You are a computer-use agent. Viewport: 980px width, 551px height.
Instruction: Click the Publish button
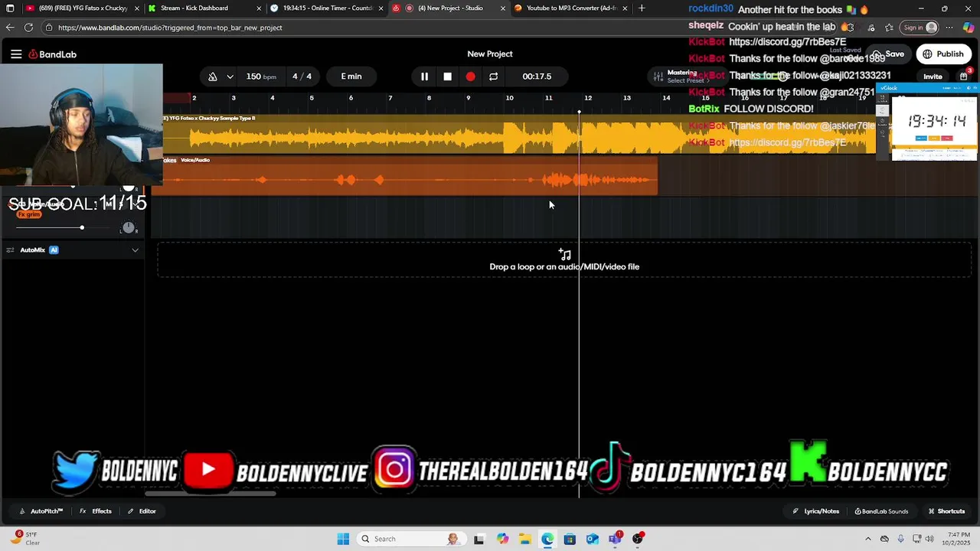pyautogui.click(x=942, y=54)
